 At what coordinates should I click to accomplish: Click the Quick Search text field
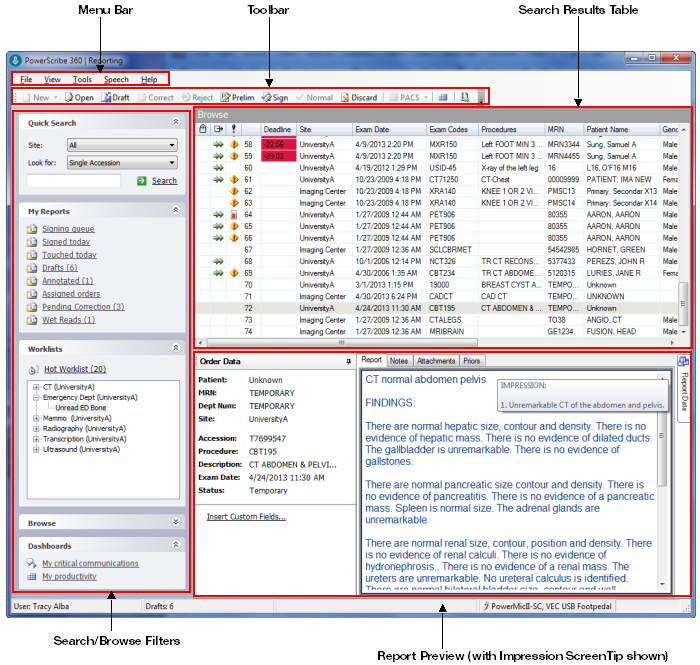coord(74,181)
